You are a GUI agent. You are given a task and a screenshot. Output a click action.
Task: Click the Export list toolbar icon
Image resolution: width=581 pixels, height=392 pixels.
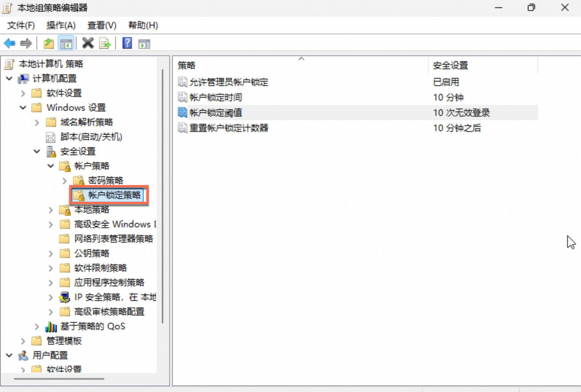[x=105, y=44]
